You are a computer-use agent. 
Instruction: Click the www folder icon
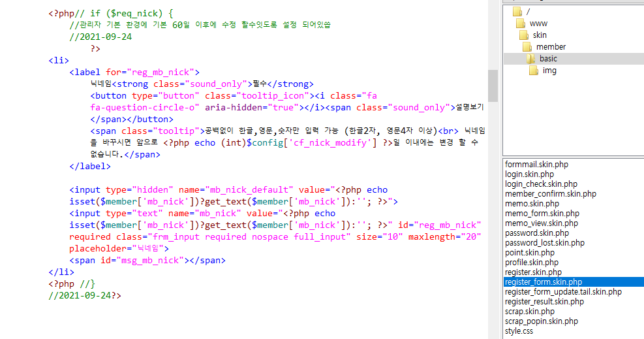(521, 24)
